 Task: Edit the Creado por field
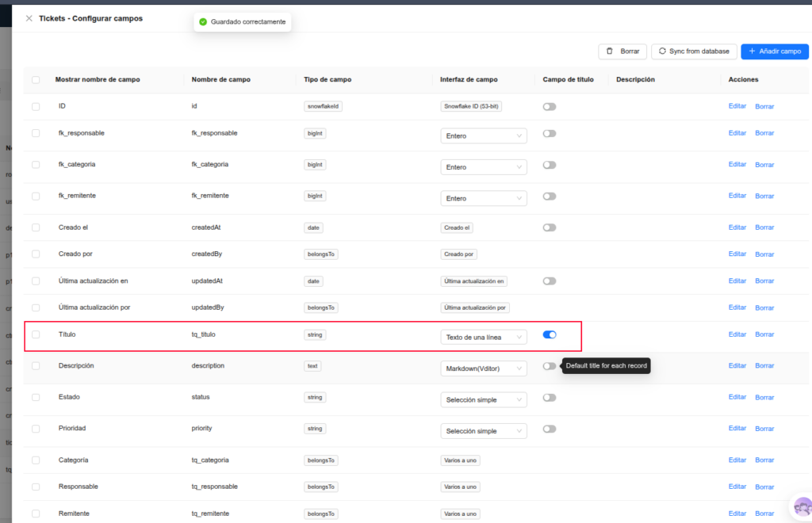(x=737, y=254)
